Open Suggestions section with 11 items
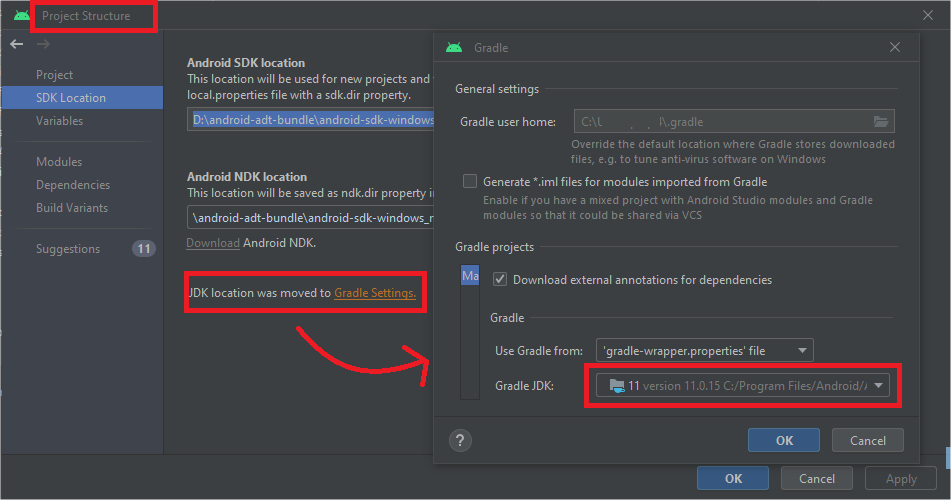Viewport: 951px width, 500px height. (68, 249)
